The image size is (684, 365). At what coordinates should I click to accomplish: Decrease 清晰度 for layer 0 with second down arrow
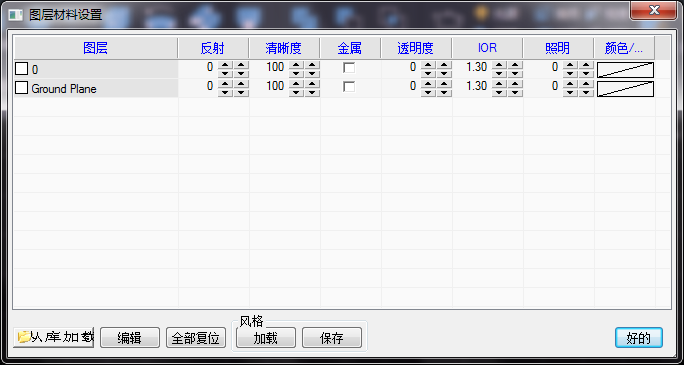(x=312, y=73)
